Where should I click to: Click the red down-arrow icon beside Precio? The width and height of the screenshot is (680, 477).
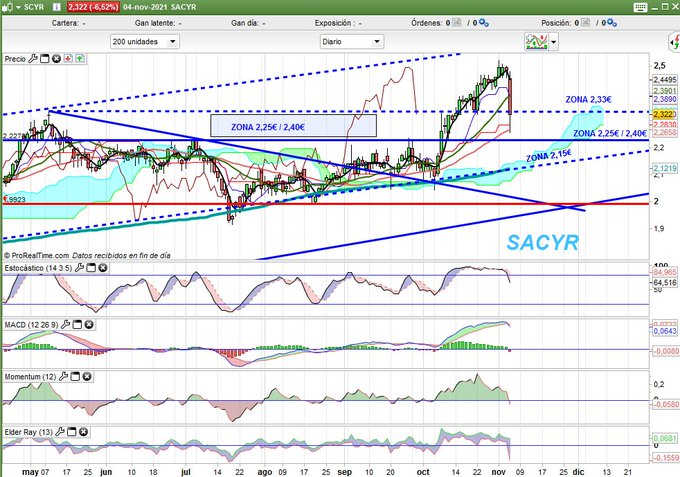tap(68, 59)
